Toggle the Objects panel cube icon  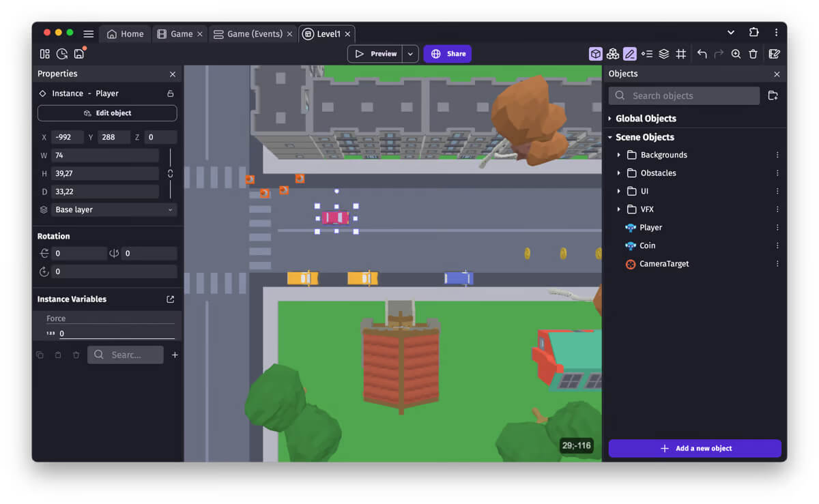(x=596, y=54)
